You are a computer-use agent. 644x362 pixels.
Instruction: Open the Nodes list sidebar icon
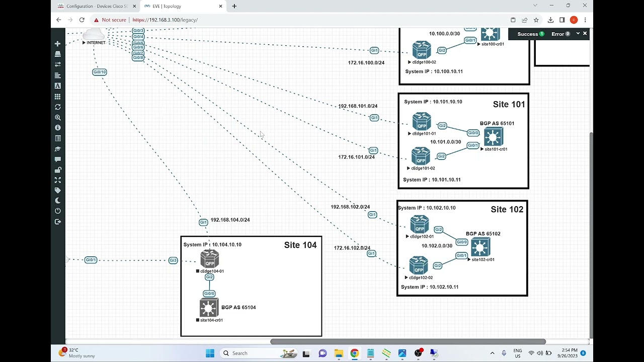pyautogui.click(x=57, y=54)
